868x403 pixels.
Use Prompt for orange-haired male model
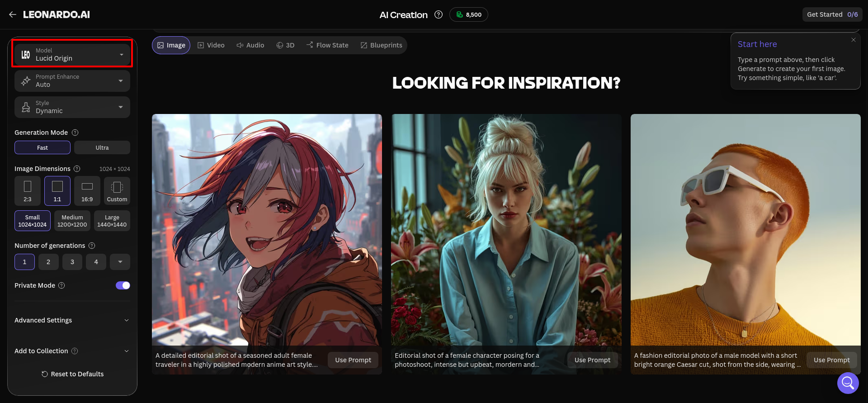point(832,360)
